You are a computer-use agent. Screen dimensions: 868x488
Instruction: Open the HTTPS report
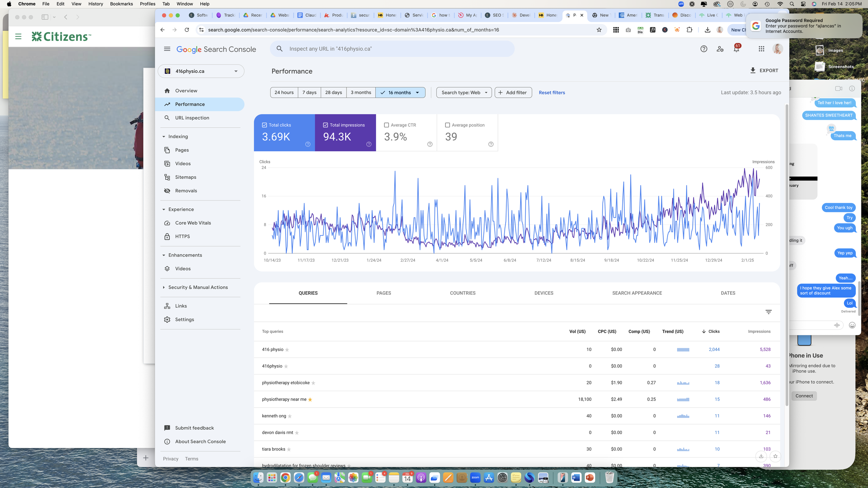click(182, 236)
